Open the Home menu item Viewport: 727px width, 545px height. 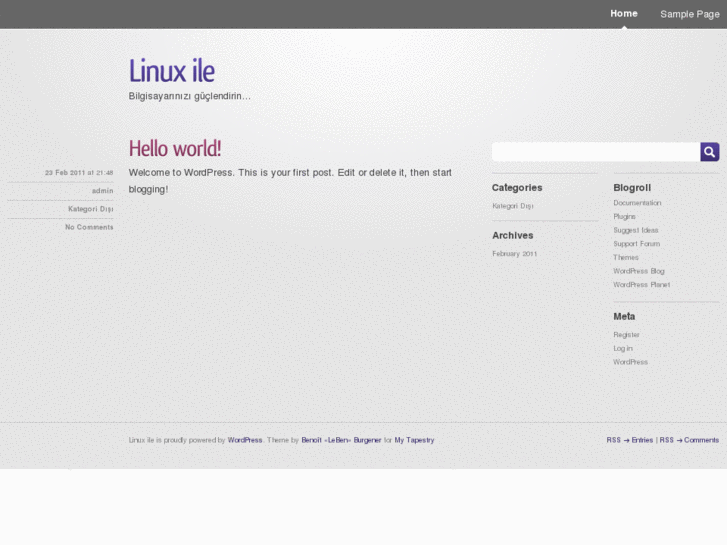pos(624,14)
